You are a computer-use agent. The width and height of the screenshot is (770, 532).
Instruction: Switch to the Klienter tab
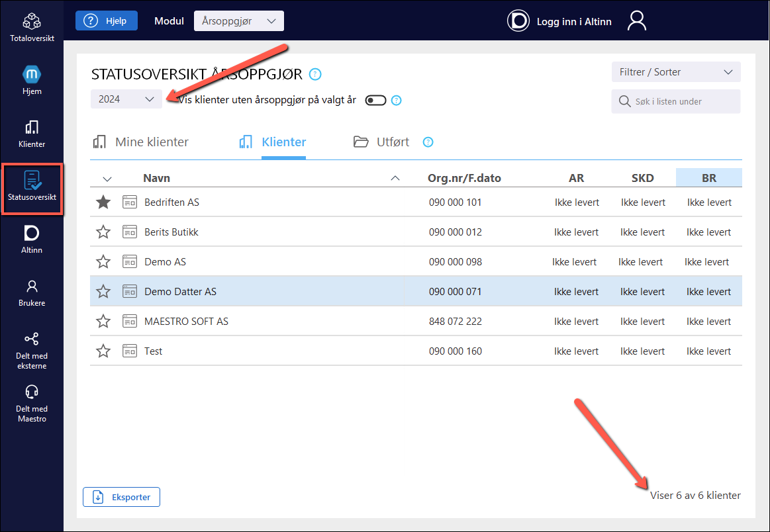pos(273,142)
